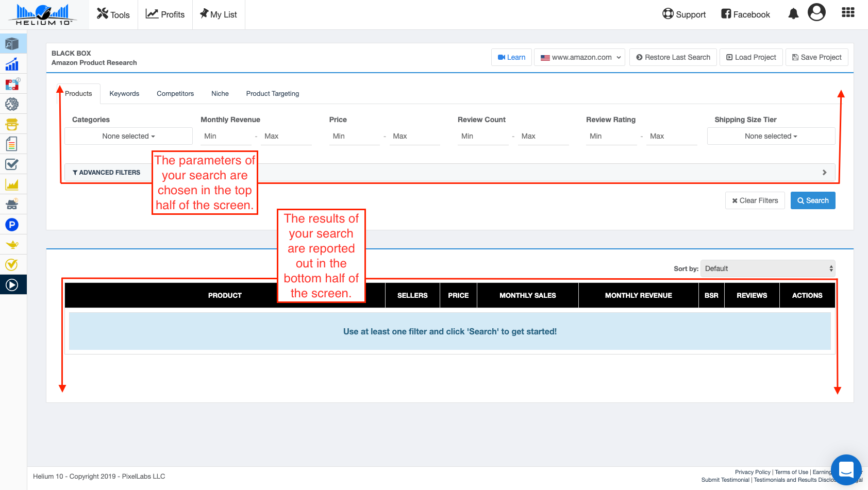This screenshot has height=490, width=868.
Task: Click the yellow genie lamp sidebar icon
Action: (x=12, y=244)
